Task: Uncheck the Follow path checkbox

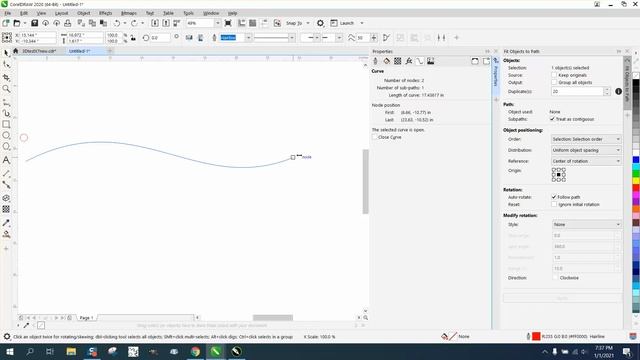Action: coord(554,197)
